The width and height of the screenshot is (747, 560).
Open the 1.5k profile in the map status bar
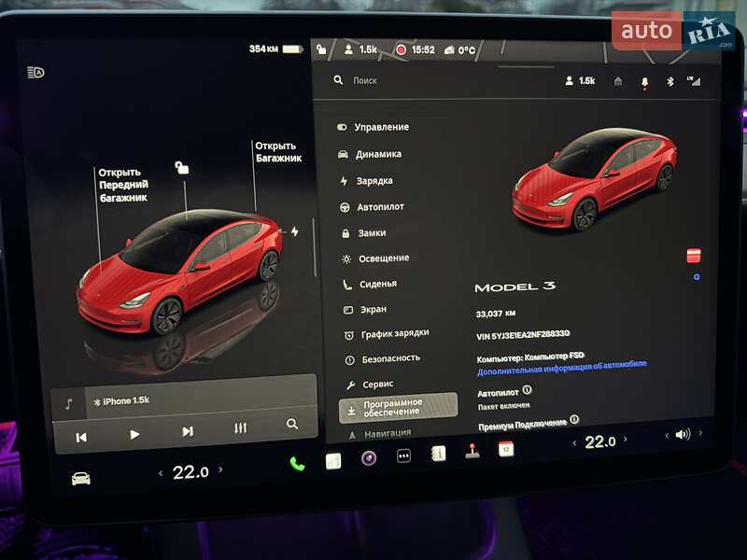360,49
